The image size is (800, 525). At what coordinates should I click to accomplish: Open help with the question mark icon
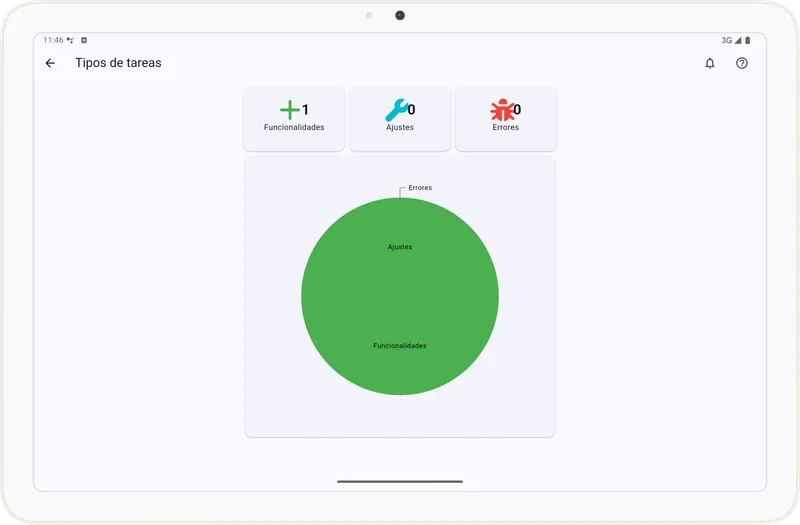(742, 63)
